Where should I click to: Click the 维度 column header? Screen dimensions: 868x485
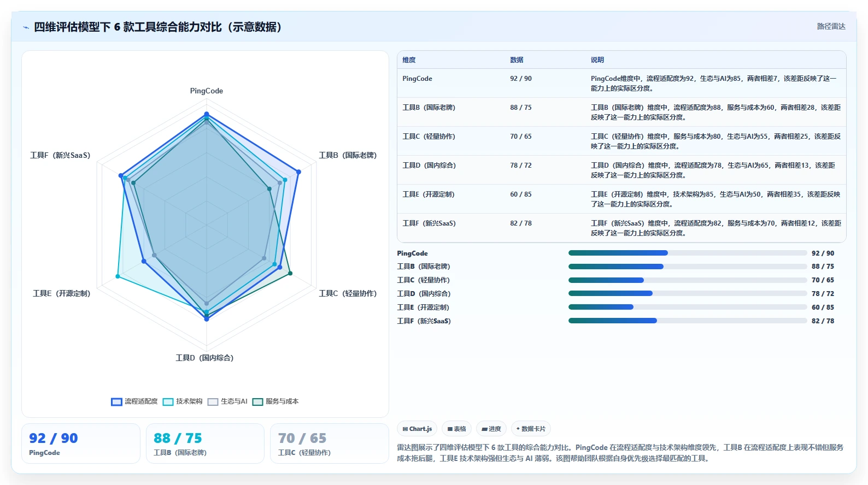pos(409,60)
